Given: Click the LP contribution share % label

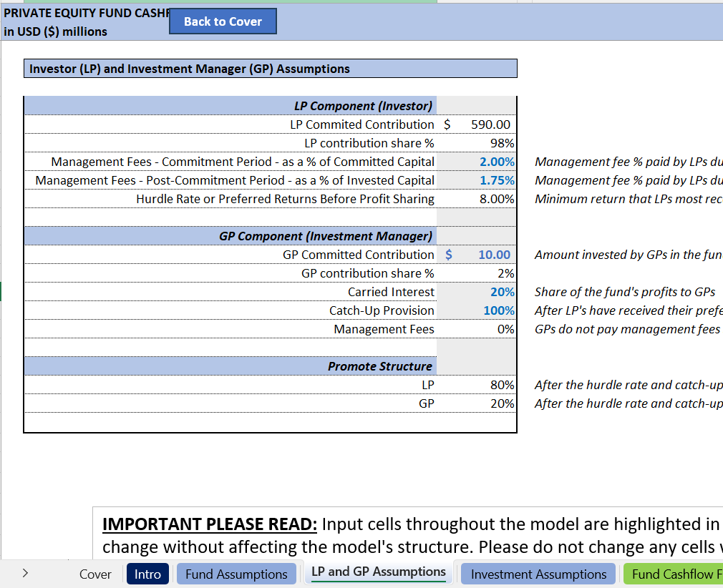Looking at the screenshot, I should (x=369, y=143).
